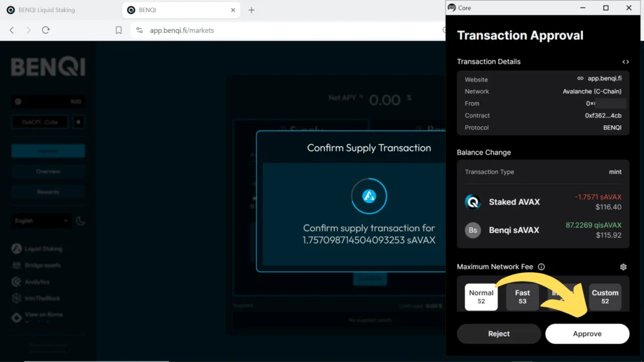The image size is (644, 362).
Task: Go back to the previous page
Action: [x=11, y=30]
